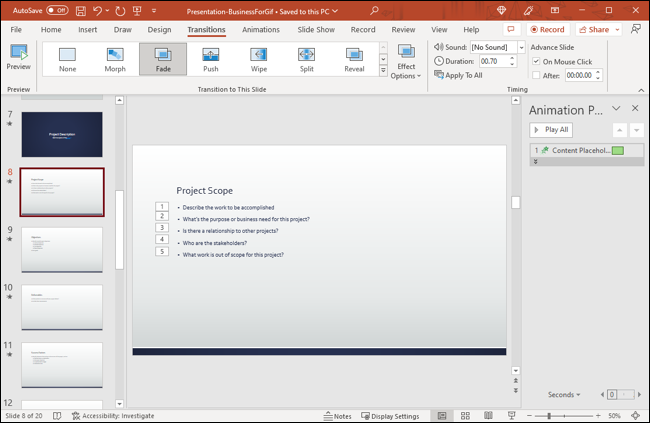Apply the Split transition
This screenshot has width=650, height=423.
tap(306, 59)
